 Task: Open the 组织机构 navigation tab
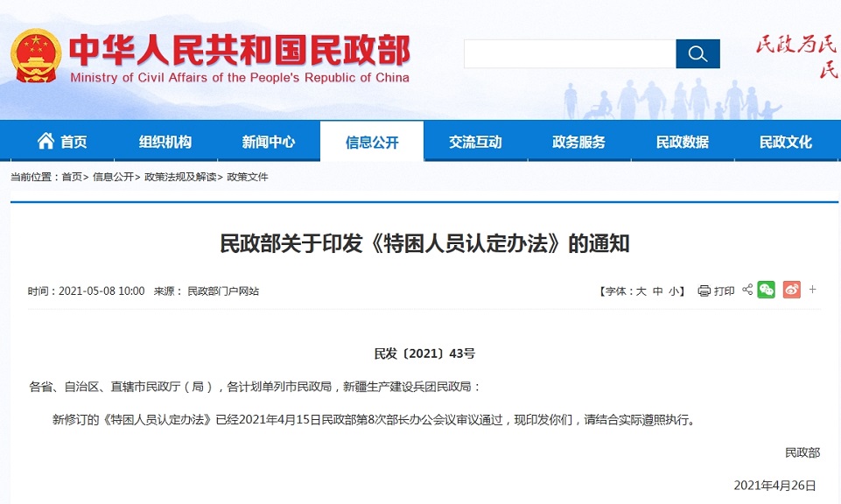click(165, 142)
